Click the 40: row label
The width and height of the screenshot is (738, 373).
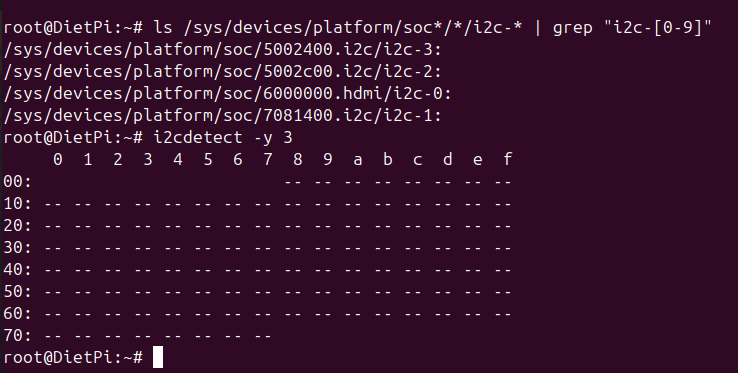17,269
